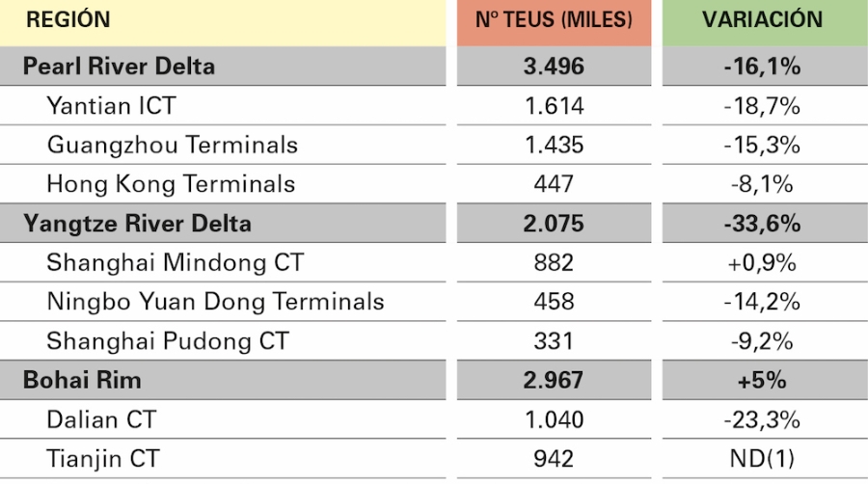This screenshot has height=484, width=868.
Task: Select Guangzhou Terminals entry
Action: pos(173,145)
